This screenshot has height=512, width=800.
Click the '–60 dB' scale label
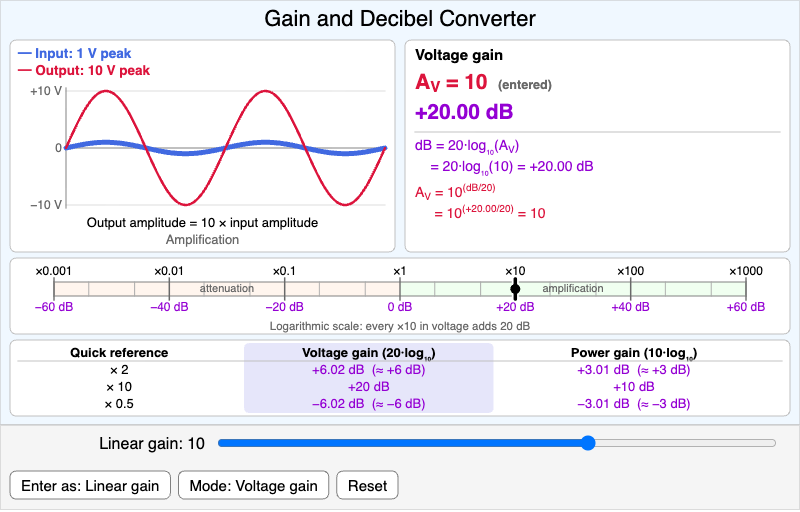(x=54, y=307)
